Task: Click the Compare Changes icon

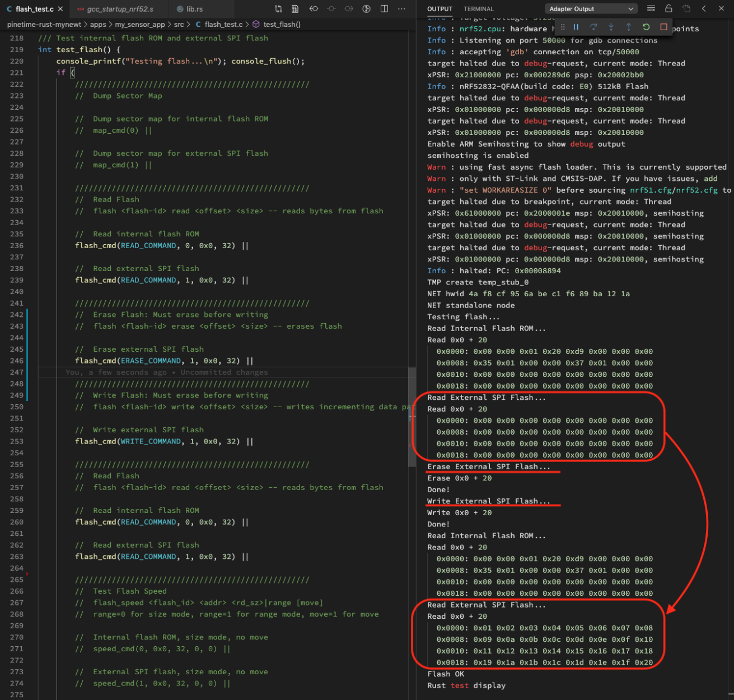Action: 278,9
